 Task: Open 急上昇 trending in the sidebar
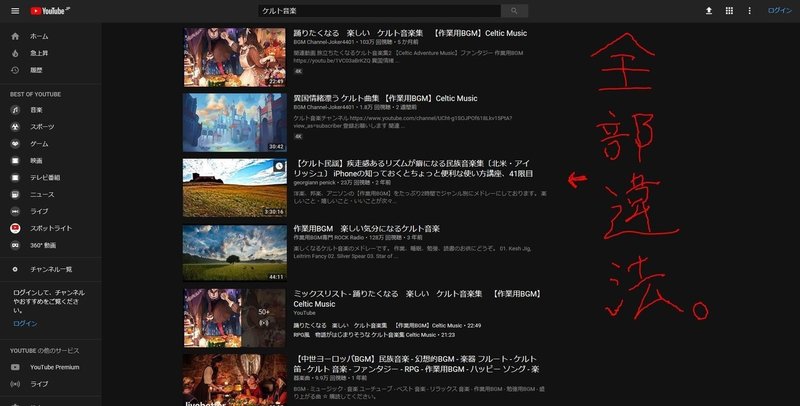[x=39, y=53]
